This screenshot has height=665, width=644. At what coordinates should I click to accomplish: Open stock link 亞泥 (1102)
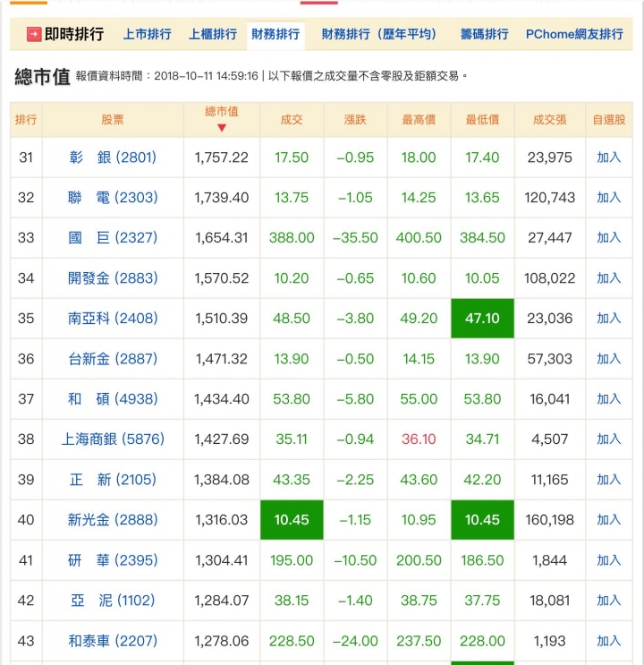[x=113, y=601]
